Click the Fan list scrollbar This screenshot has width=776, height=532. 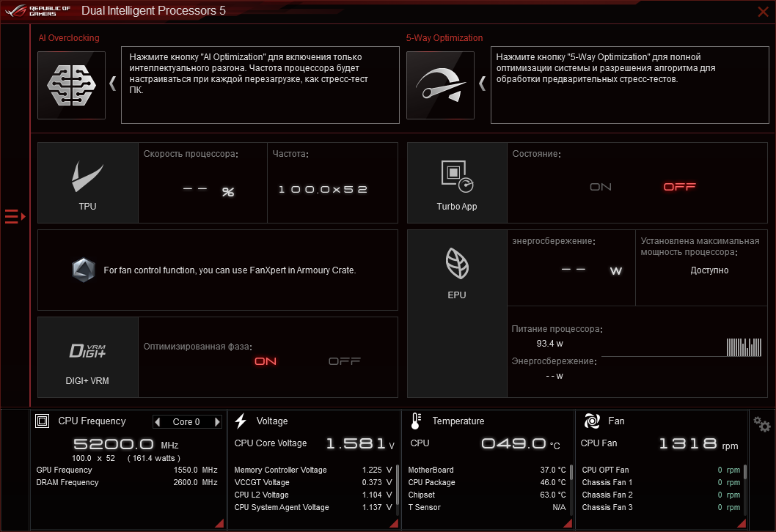tap(744, 472)
